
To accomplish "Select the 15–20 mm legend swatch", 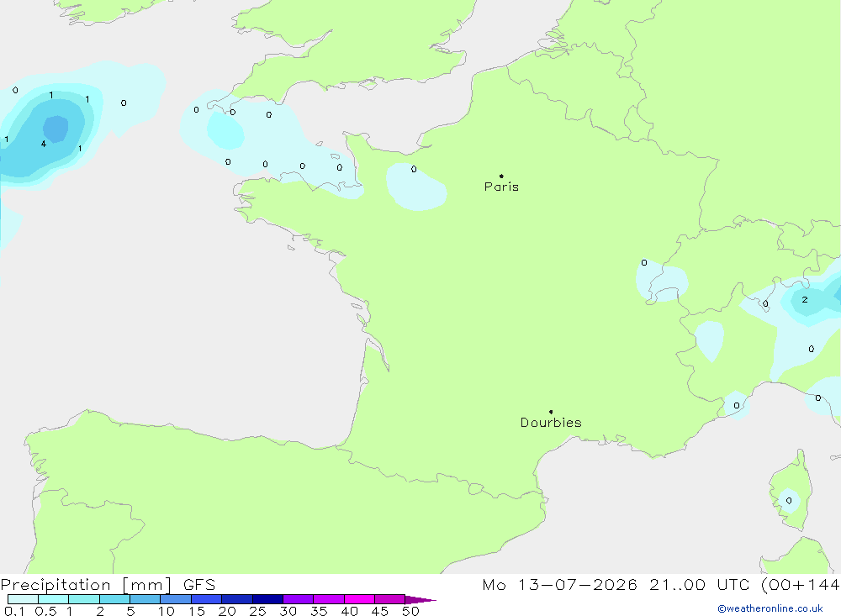I will [206, 599].
